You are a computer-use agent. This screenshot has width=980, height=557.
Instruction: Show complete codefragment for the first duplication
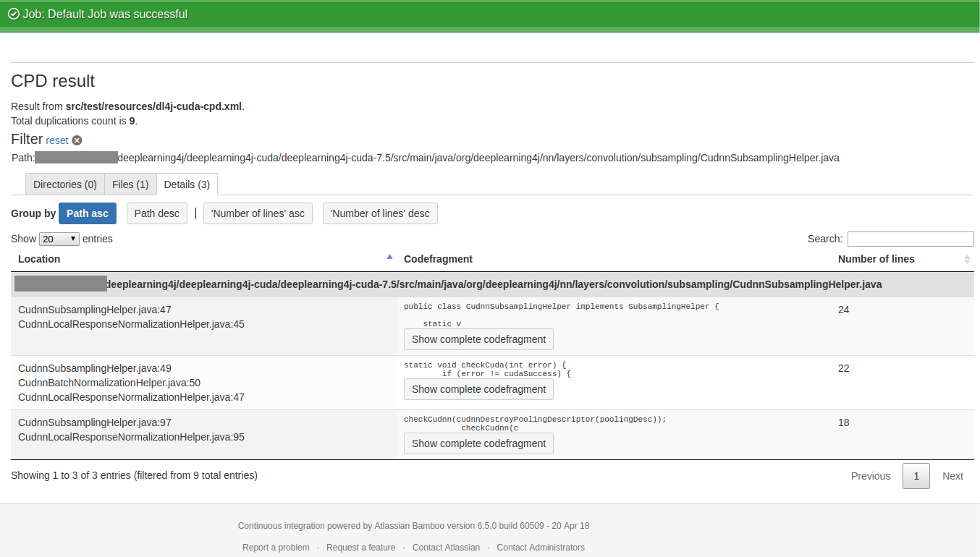pos(478,339)
